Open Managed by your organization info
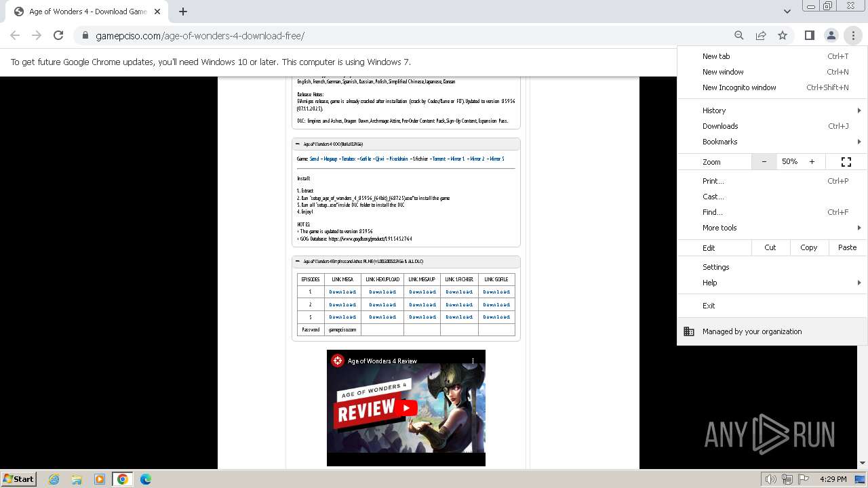Image resolution: width=868 pixels, height=488 pixels. coord(772,331)
